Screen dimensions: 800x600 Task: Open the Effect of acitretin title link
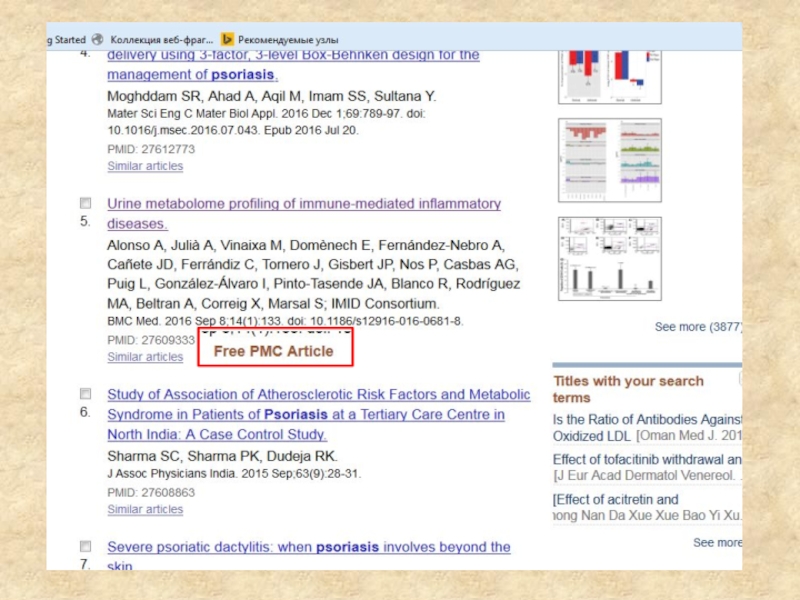[615, 499]
